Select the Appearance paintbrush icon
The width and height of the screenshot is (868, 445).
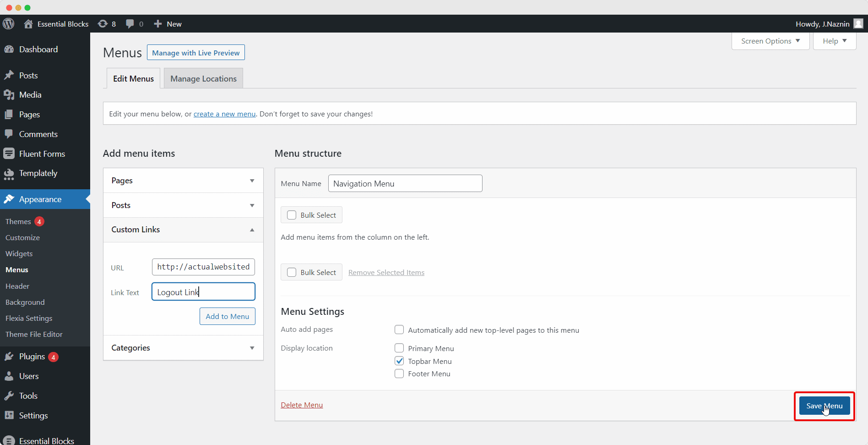(x=10, y=199)
